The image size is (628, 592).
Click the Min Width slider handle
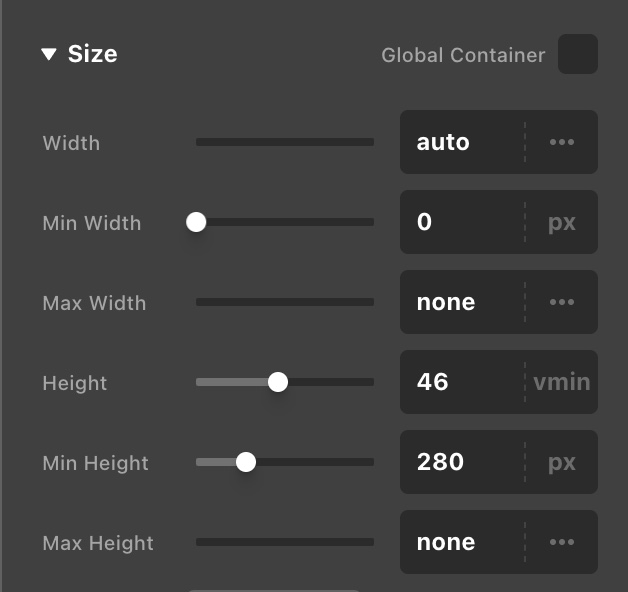pos(196,222)
